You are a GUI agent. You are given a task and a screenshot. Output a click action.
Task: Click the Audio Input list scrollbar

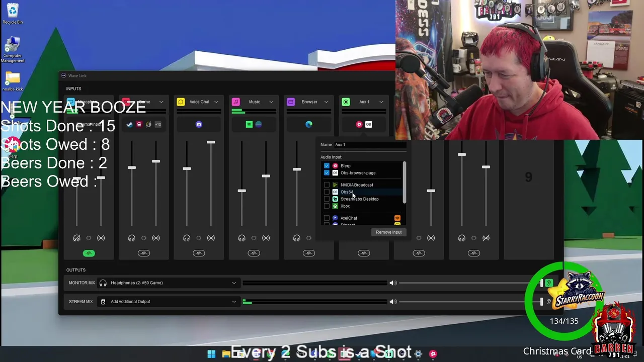coord(404,183)
